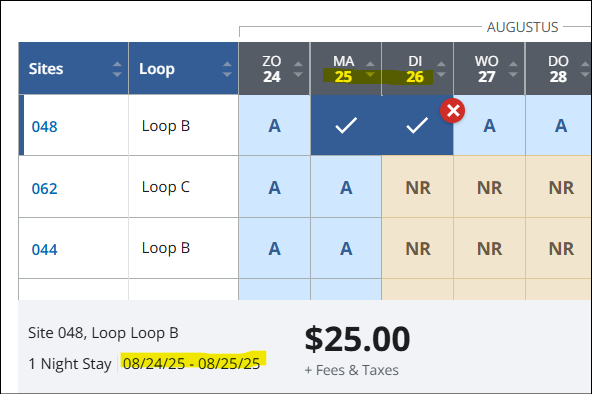Image resolution: width=592 pixels, height=394 pixels.
Task: Sort the Sites column arrows
Action: 117,69
